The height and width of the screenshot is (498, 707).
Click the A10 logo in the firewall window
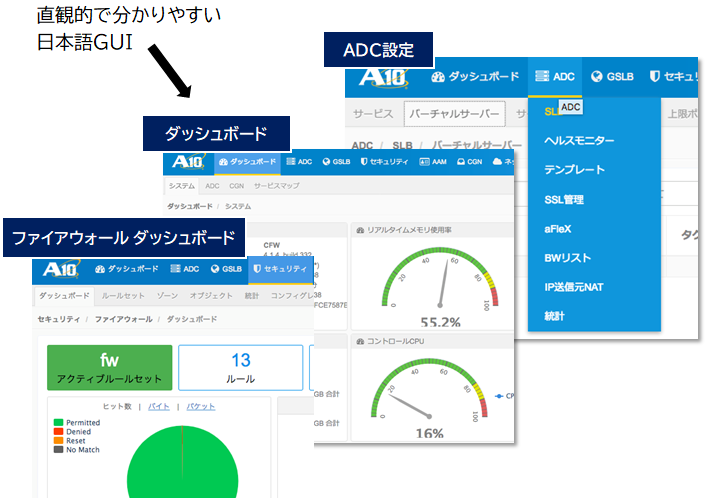(61, 269)
